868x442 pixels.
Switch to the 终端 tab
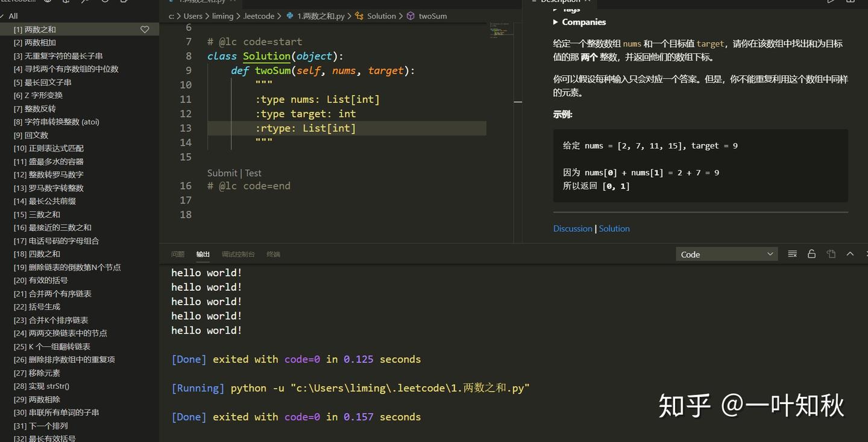tap(273, 254)
